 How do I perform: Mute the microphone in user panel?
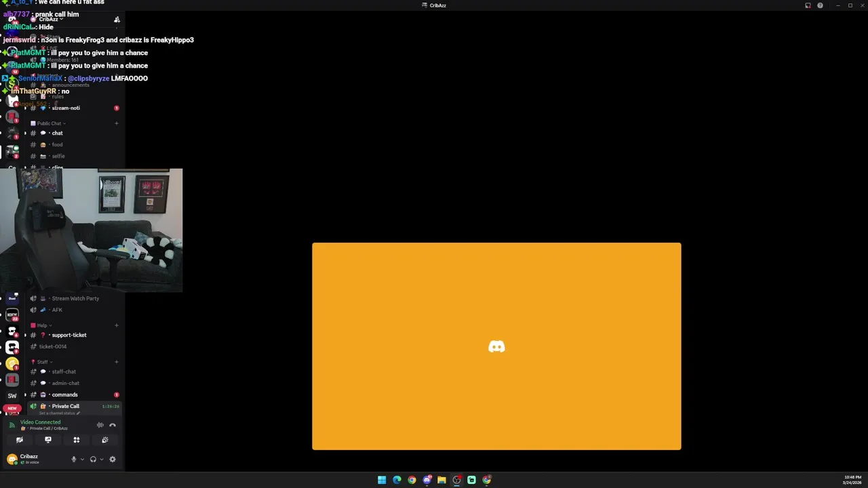[74, 459]
